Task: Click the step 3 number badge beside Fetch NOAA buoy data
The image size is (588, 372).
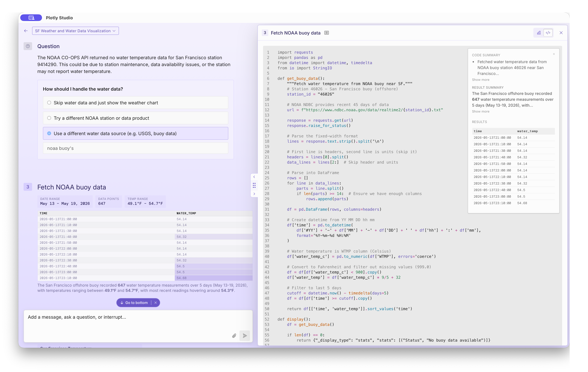Action: click(x=28, y=187)
